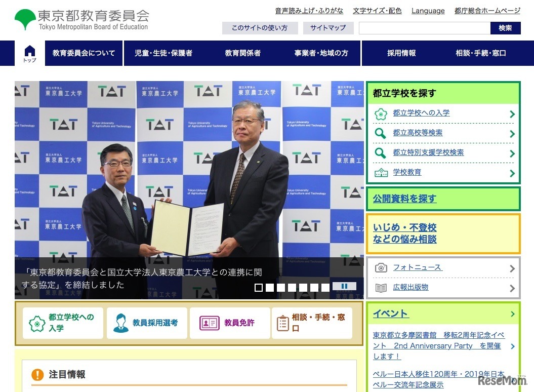Screen dimensions: 534x392
Task: Click 教員免許 card label
Action: (239, 323)
